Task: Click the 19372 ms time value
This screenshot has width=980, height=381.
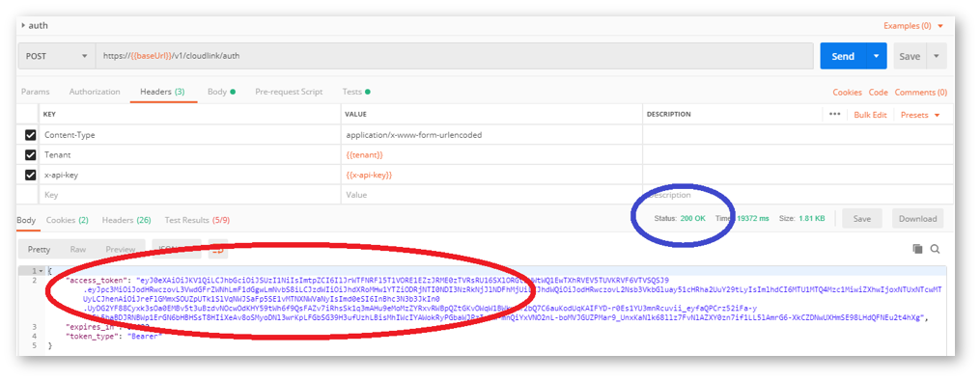Action: click(x=753, y=219)
